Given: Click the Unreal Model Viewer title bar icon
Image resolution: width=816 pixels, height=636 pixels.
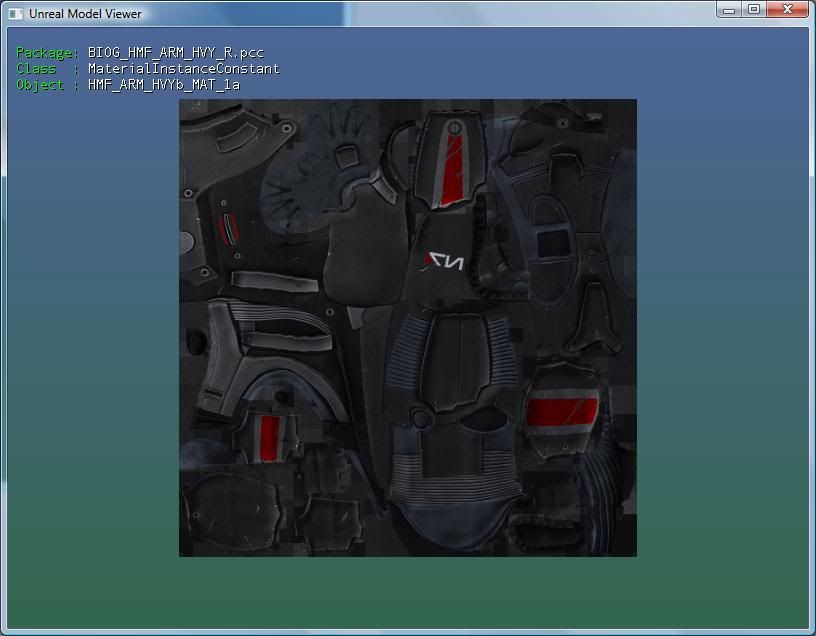Looking at the screenshot, I should coord(16,14).
